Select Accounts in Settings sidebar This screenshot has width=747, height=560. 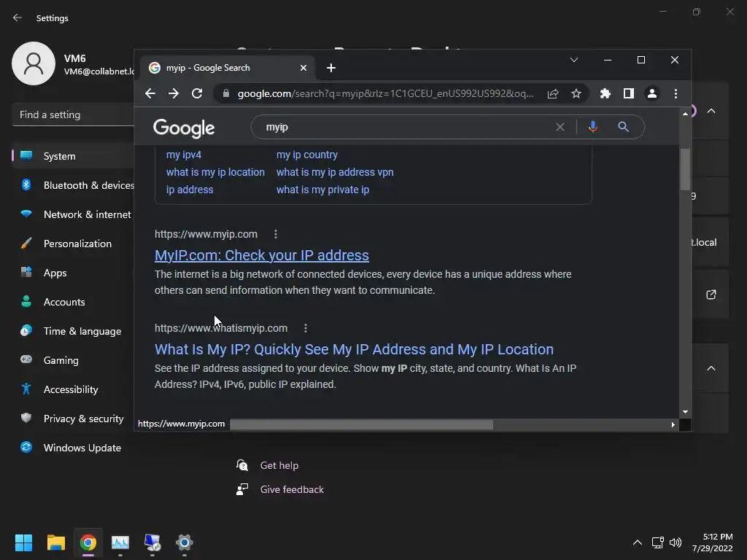[x=73, y=302]
